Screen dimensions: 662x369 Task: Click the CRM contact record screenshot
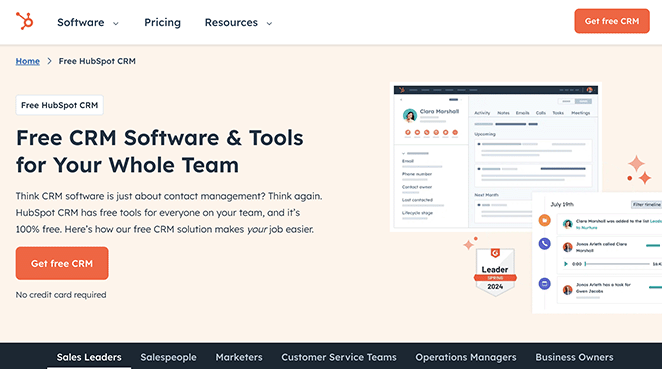click(x=496, y=157)
